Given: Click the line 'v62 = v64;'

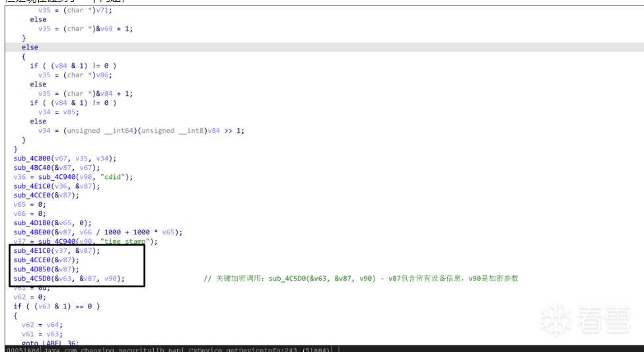Looking at the screenshot, I should [42, 325].
